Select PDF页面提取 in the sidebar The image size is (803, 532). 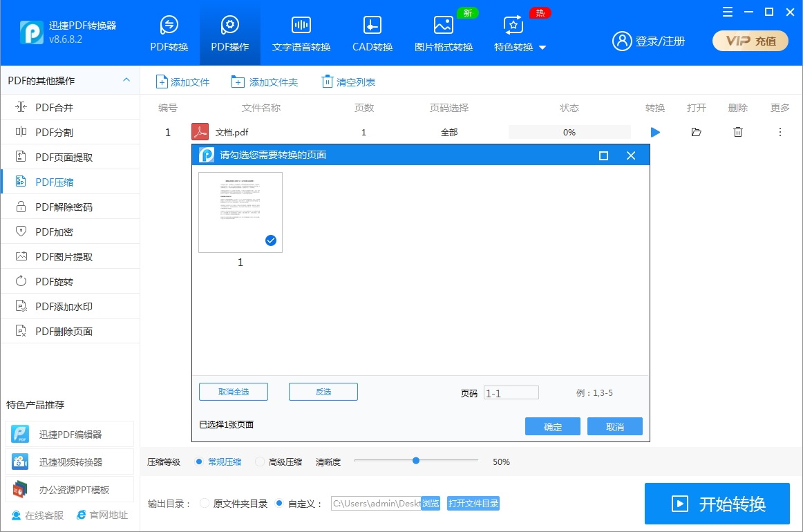point(70,158)
